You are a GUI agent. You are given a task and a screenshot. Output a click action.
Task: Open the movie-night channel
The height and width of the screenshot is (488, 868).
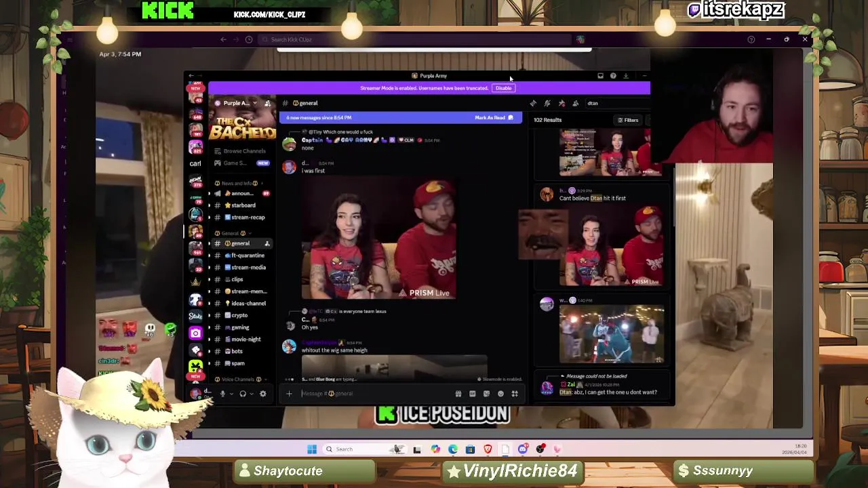(241, 340)
